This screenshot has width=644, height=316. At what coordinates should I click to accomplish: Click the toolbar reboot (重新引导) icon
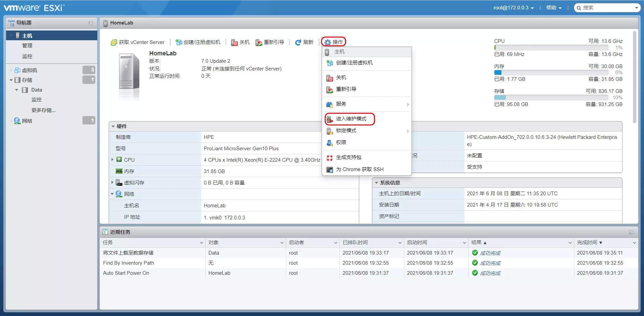click(259, 42)
